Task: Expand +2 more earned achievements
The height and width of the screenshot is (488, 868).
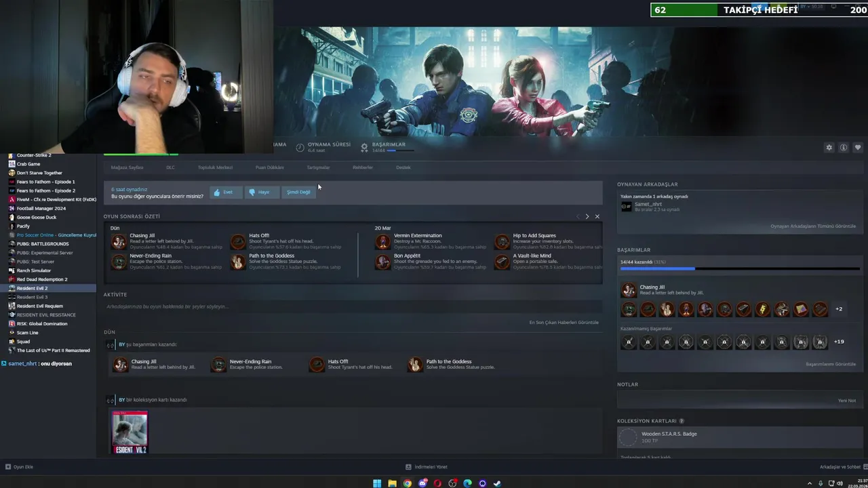Action: point(839,309)
